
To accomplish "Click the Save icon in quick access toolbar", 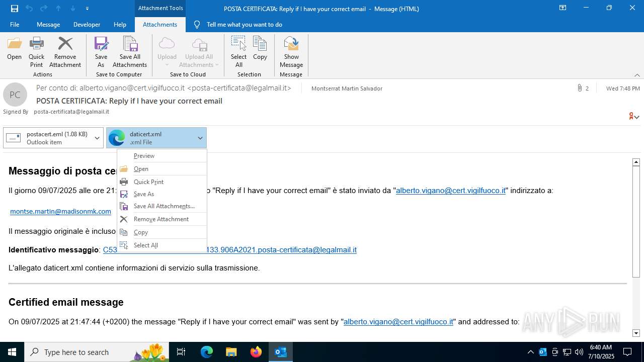I will (15, 9).
